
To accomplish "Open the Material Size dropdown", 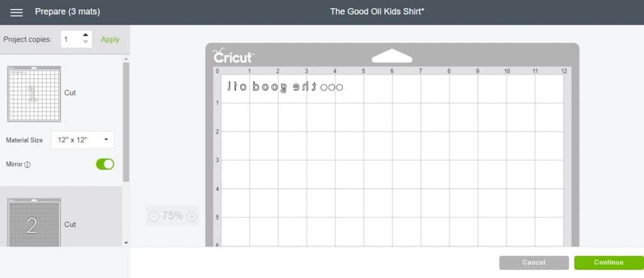I will tap(82, 140).
